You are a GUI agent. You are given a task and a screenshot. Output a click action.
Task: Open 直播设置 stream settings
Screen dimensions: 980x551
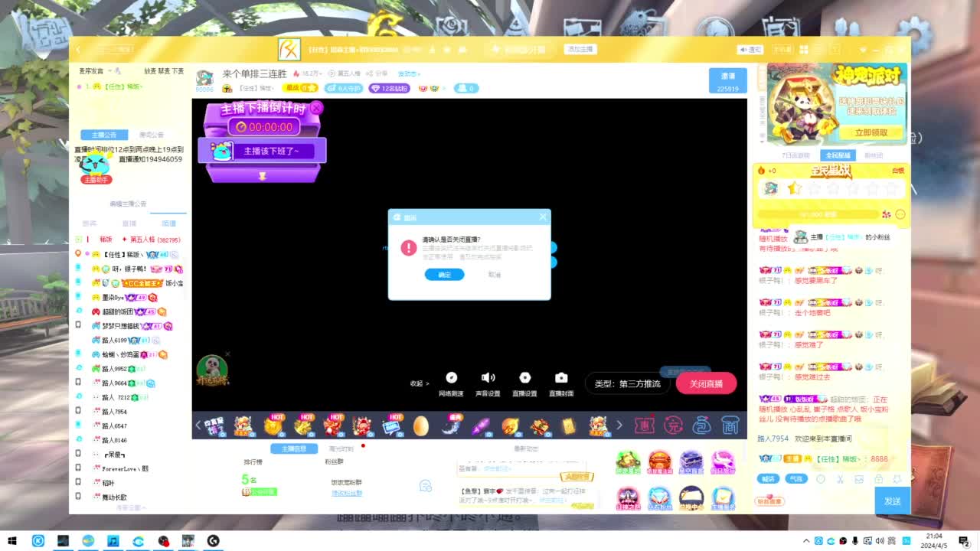pyautogui.click(x=524, y=384)
